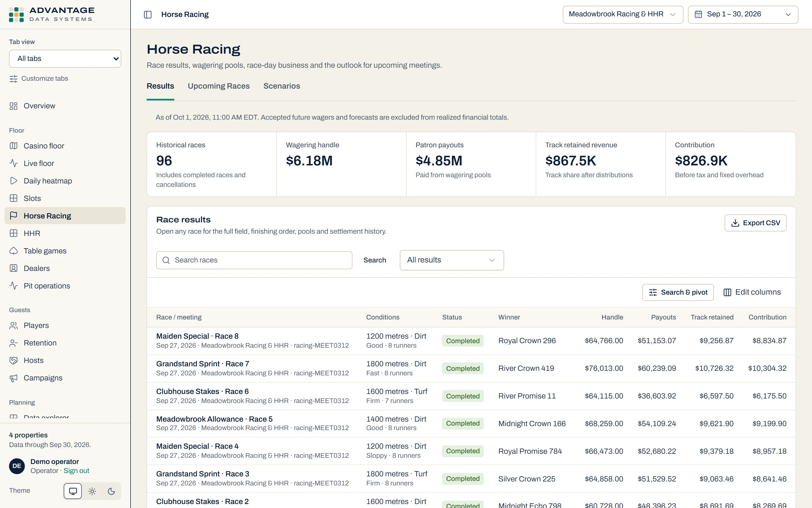Click the Contribution column header
Viewport: 812px width, 508px height.
(x=767, y=317)
